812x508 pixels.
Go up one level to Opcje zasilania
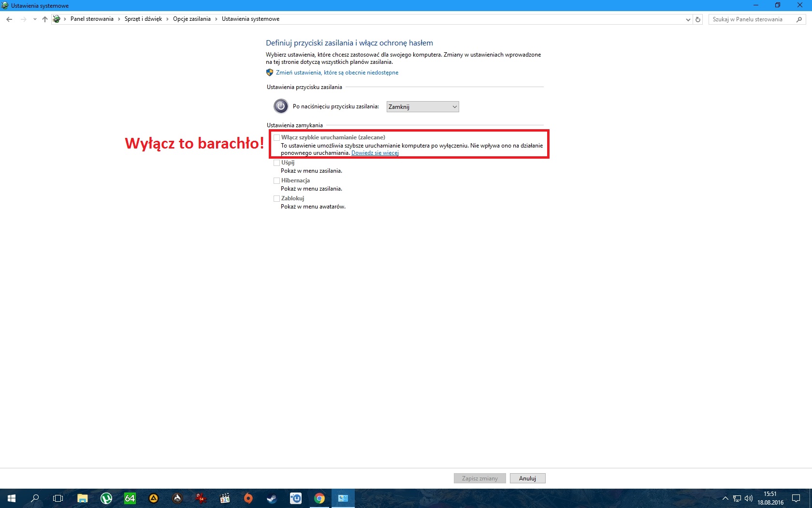click(x=45, y=19)
